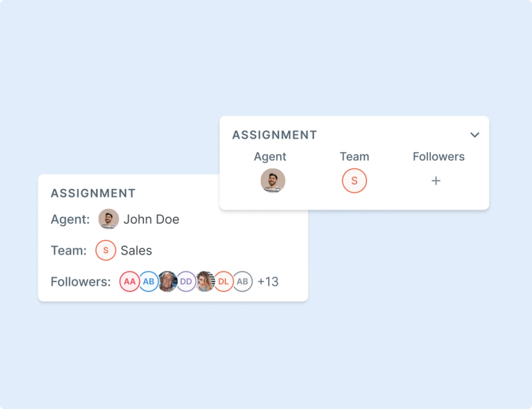Viewport: 532px width, 409px height.
Task: Click the Followers column heading
Action: pos(439,157)
